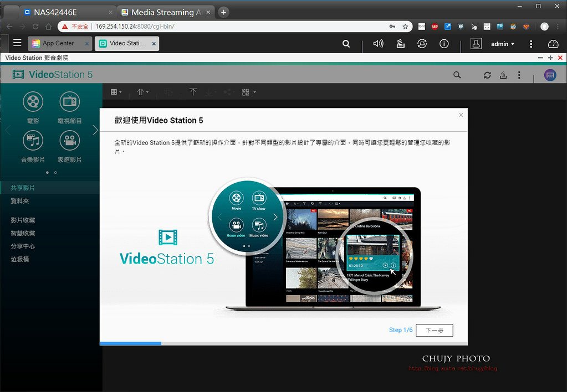The height and width of the screenshot is (392, 567).
Task: Bookmark this page with the star
Action: [405, 27]
